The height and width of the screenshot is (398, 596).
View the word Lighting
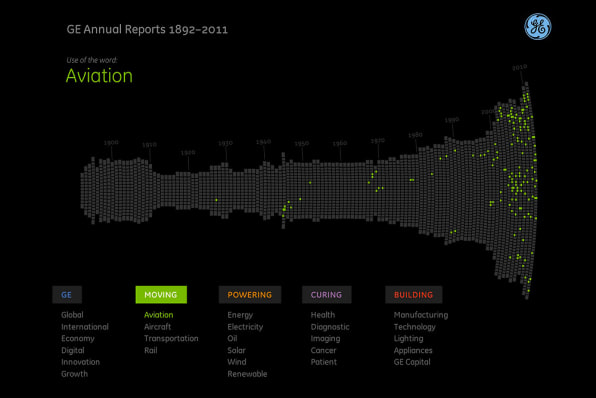408,339
